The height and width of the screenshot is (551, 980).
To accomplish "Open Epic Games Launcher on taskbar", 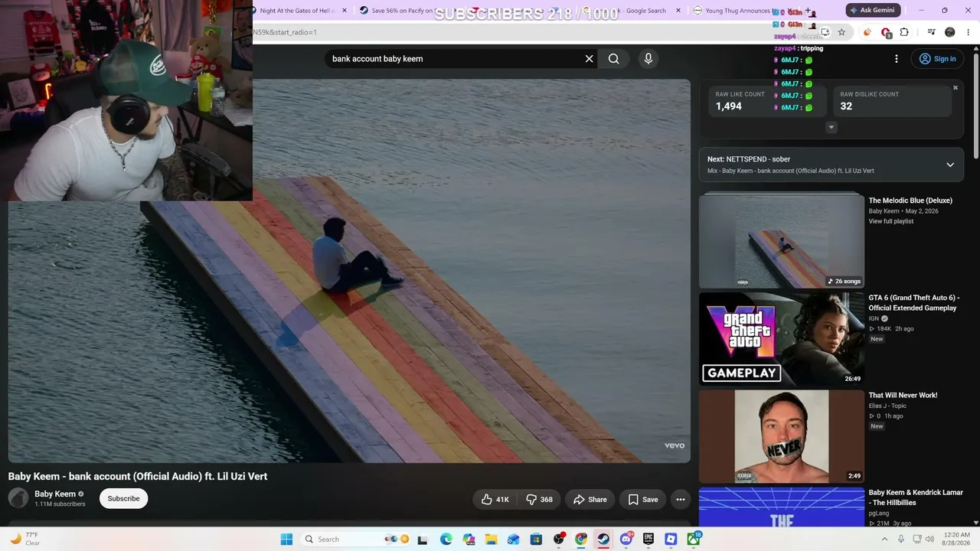I will point(648,540).
